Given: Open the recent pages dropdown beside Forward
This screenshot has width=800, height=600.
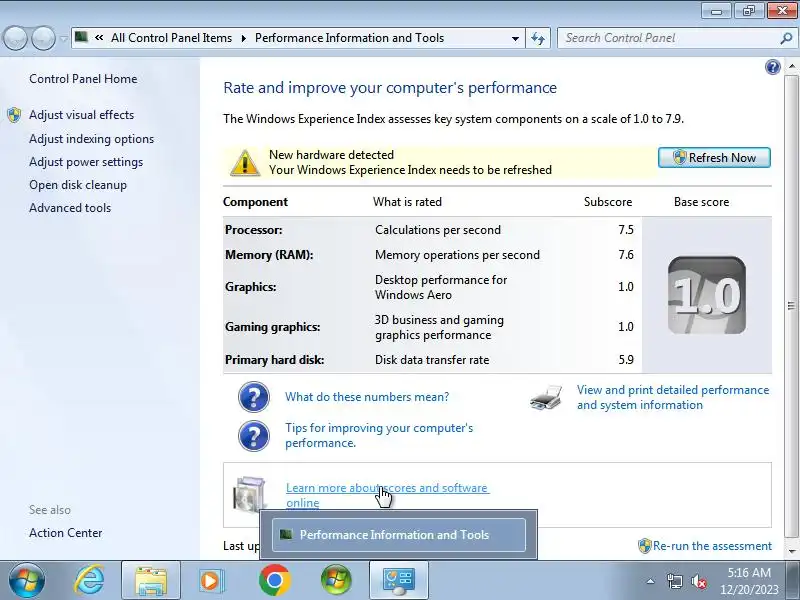Looking at the screenshot, I should tap(63, 39).
